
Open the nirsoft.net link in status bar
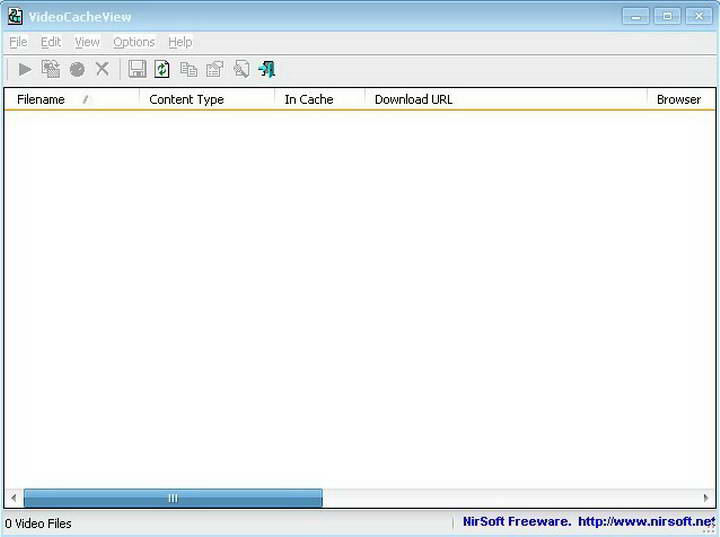tap(646, 522)
